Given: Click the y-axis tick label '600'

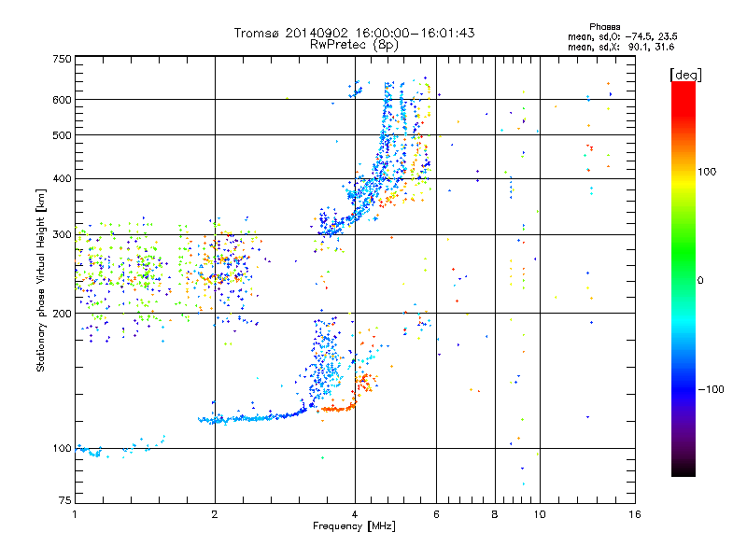Looking at the screenshot, I should tap(62, 100).
